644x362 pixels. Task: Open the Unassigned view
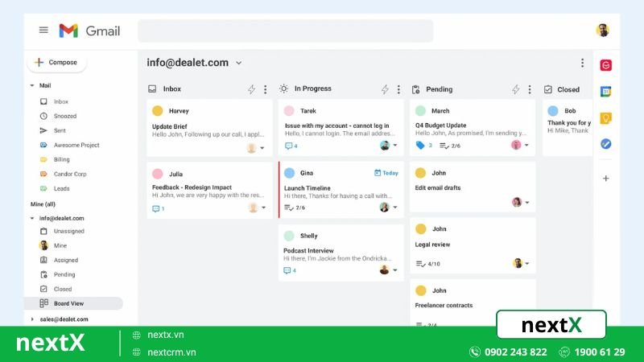coord(68,231)
